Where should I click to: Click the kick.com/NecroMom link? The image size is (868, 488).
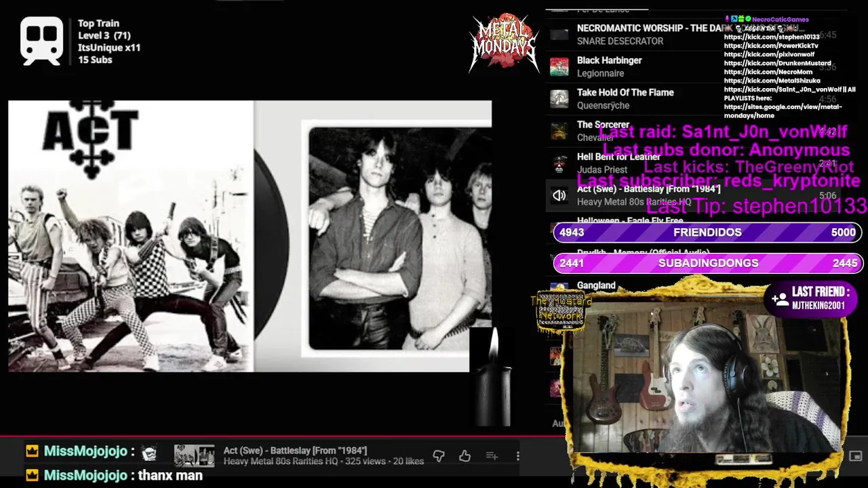point(768,72)
